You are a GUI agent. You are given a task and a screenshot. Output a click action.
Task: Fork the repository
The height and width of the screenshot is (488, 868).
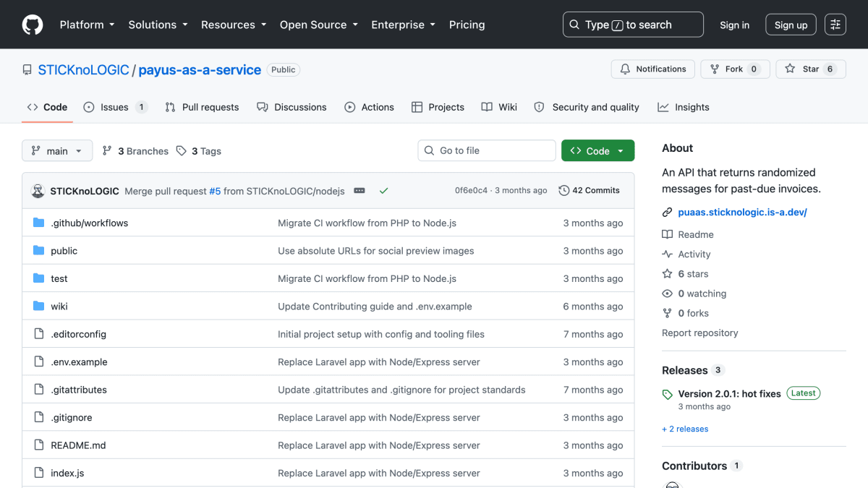pos(735,69)
